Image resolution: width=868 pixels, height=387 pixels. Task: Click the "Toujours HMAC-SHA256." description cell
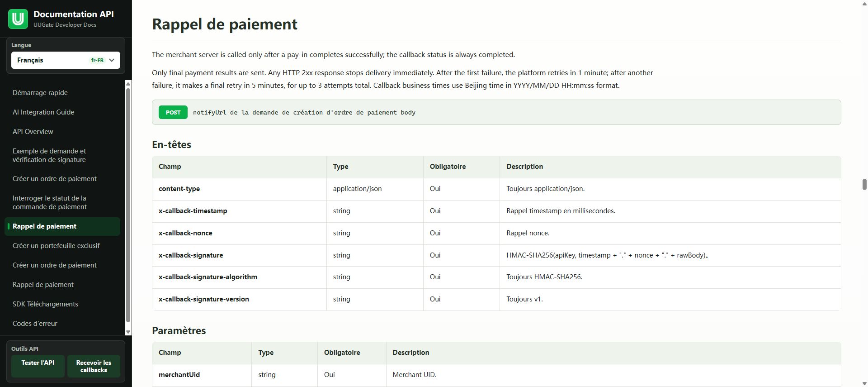click(670, 277)
